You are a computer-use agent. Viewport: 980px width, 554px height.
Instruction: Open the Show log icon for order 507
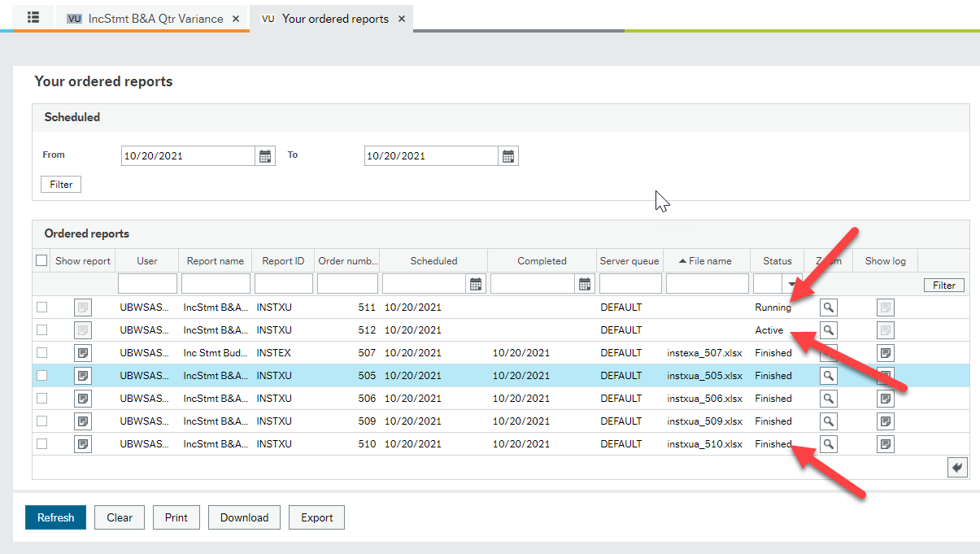pos(885,352)
